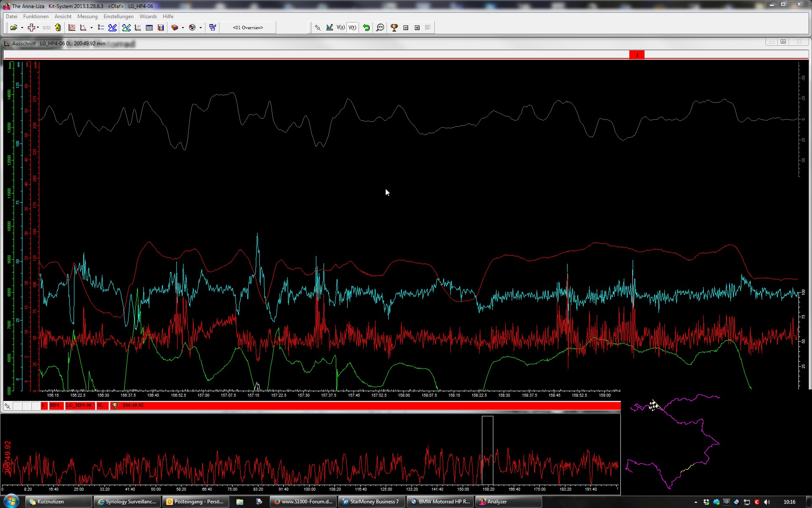
Task: Click the table grid view icon
Action: click(x=149, y=28)
